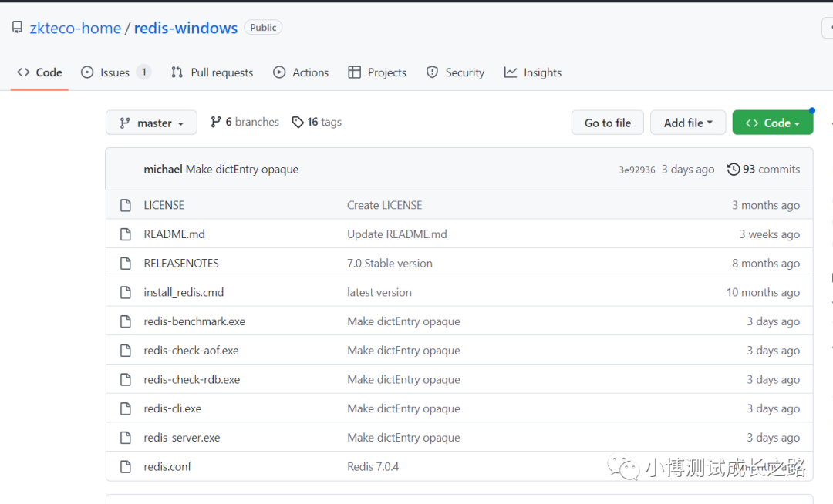
Task: Click the tag icon next to 16 tags
Action: [298, 122]
